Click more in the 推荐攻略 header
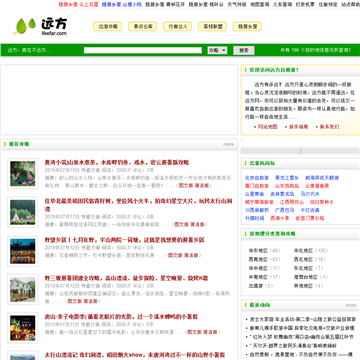This screenshot has height=360, width=360. (x=229, y=144)
